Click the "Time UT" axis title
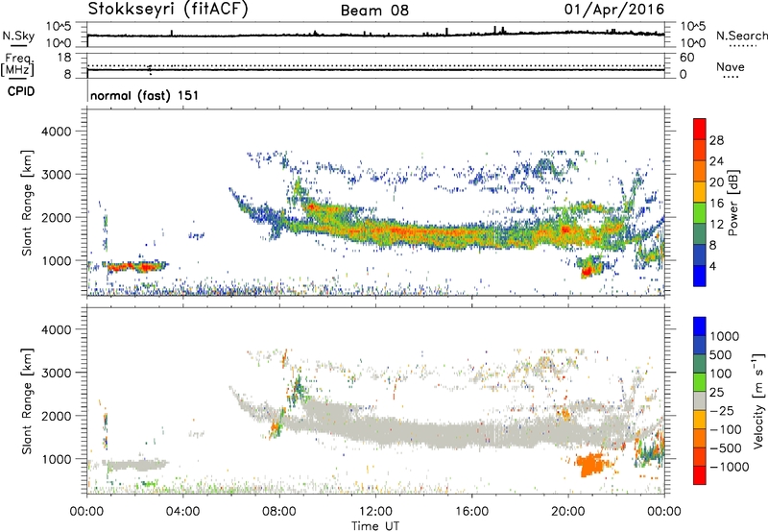The width and height of the screenshot is (768, 532). point(375,526)
